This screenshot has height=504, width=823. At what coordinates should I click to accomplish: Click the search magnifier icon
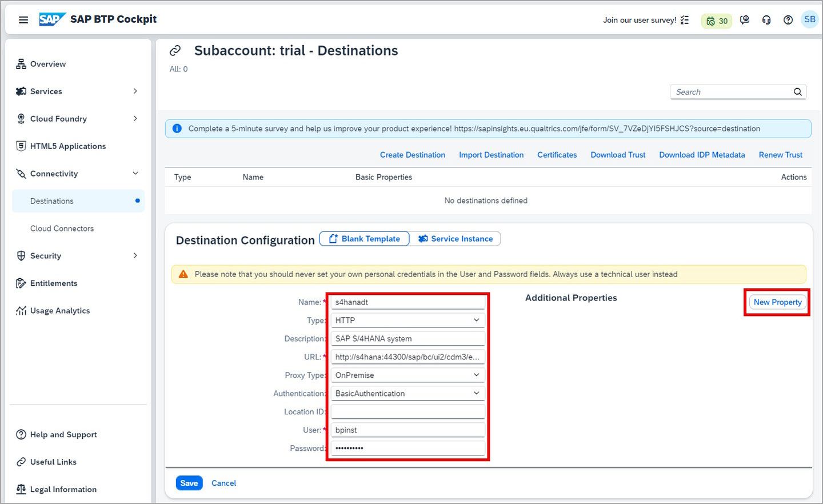pos(798,92)
